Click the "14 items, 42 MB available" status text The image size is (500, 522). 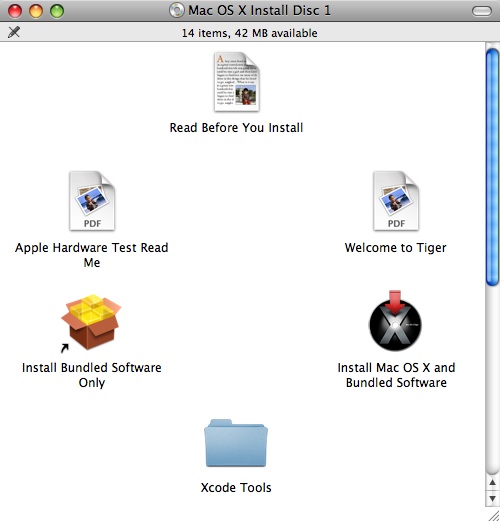point(250,33)
